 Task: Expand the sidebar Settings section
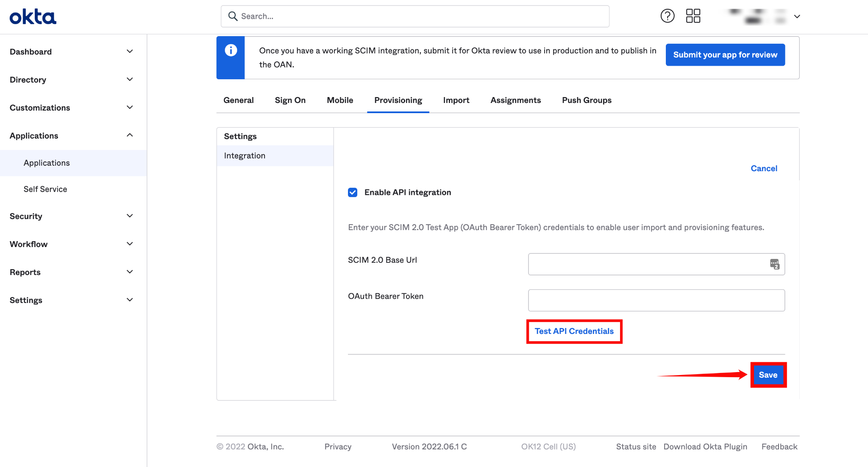[73, 300]
